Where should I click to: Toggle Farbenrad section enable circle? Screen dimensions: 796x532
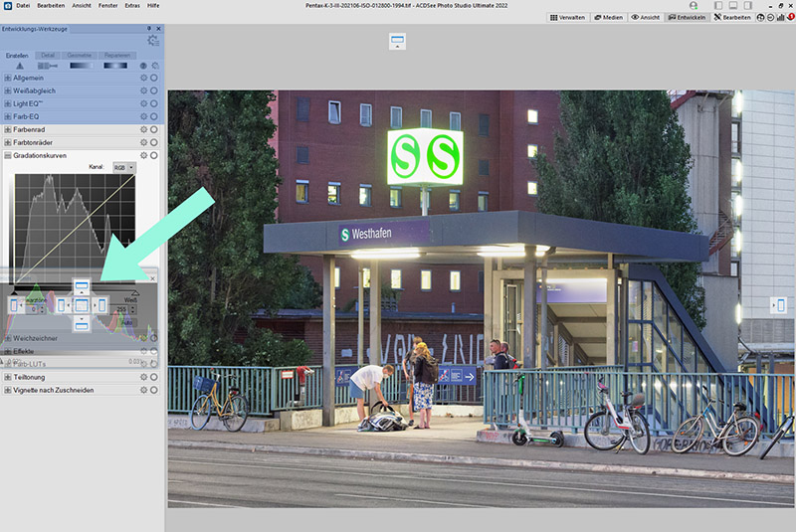point(154,130)
